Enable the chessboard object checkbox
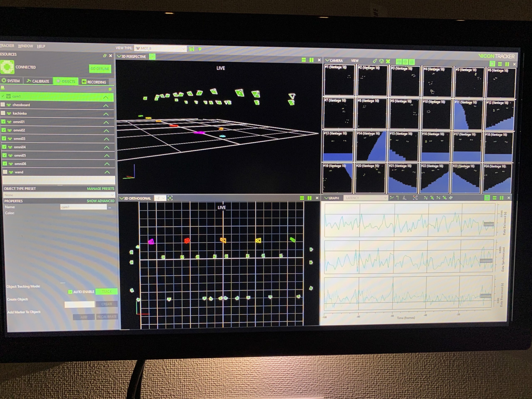Viewport: 532px width, 399px height. [3, 105]
